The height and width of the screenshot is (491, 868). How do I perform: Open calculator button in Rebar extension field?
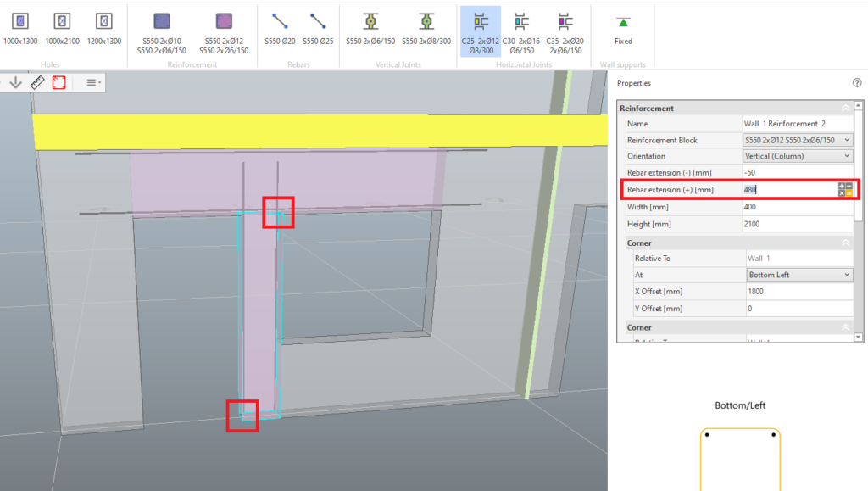pyautogui.click(x=845, y=190)
